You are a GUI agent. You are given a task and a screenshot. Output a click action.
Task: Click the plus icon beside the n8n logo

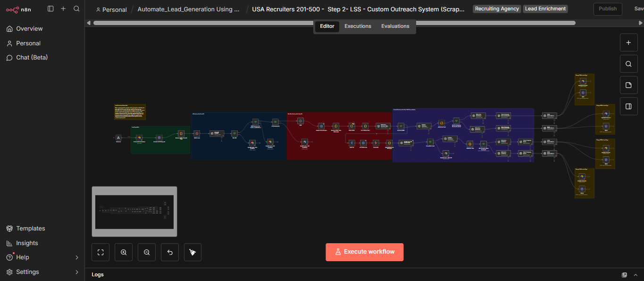(x=63, y=9)
